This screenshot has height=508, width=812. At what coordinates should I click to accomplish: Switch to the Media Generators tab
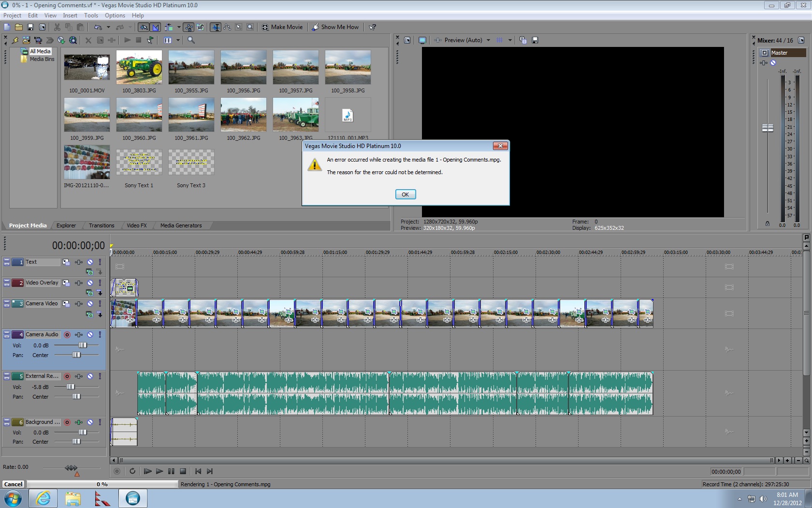pos(181,225)
